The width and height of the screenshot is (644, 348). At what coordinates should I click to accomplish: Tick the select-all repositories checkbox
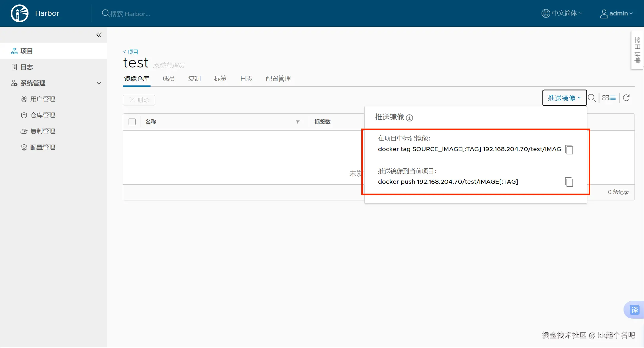132,122
